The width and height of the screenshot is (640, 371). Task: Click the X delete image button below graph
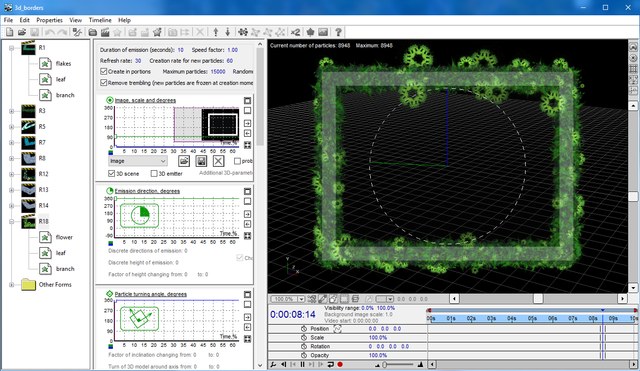pos(218,161)
